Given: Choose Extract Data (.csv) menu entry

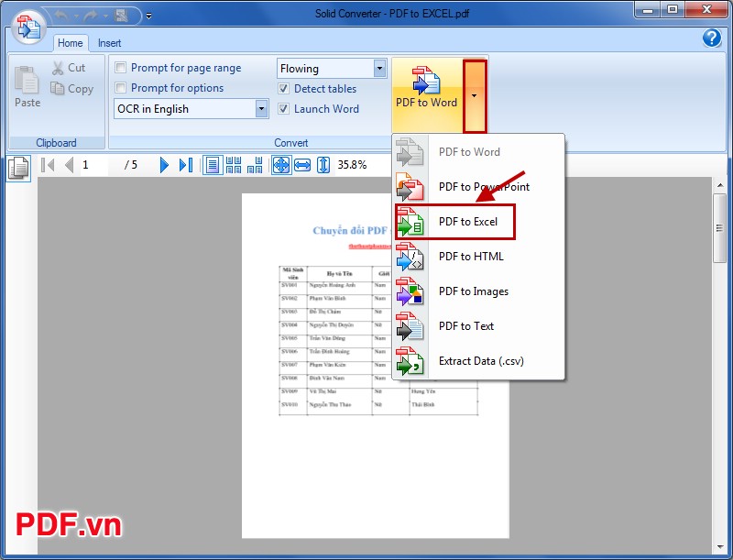Looking at the screenshot, I should (478, 361).
